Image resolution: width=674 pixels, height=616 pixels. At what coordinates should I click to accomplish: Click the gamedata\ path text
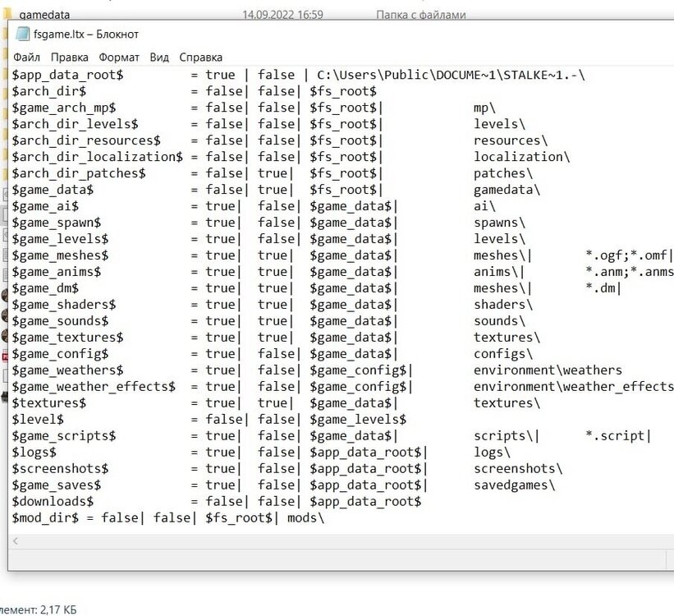coord(507,190)
